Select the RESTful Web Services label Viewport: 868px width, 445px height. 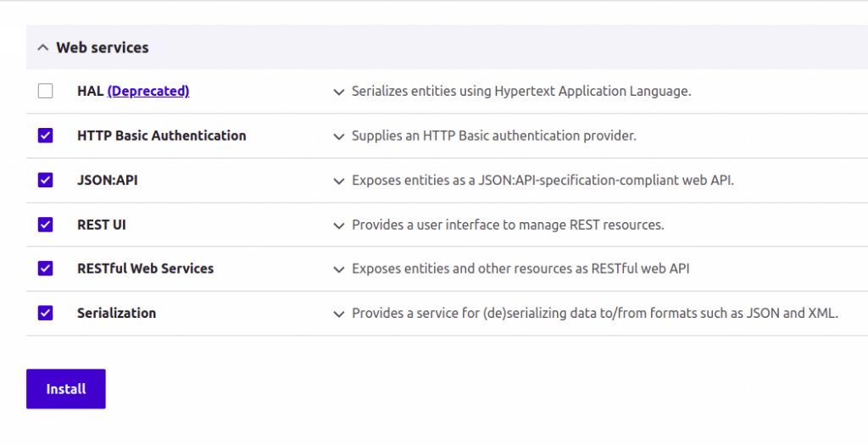tap(146, 269)
